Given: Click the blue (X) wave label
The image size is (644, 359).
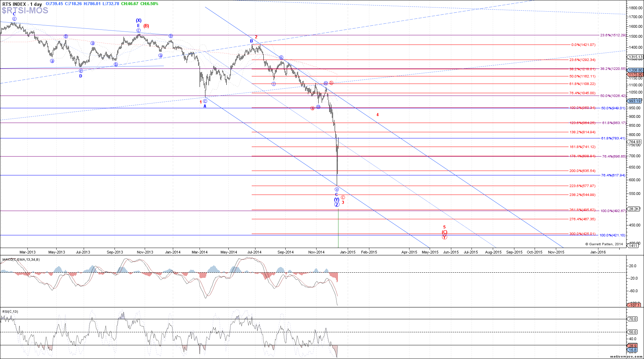Looking at the screenshot, I should pos(139,21).
